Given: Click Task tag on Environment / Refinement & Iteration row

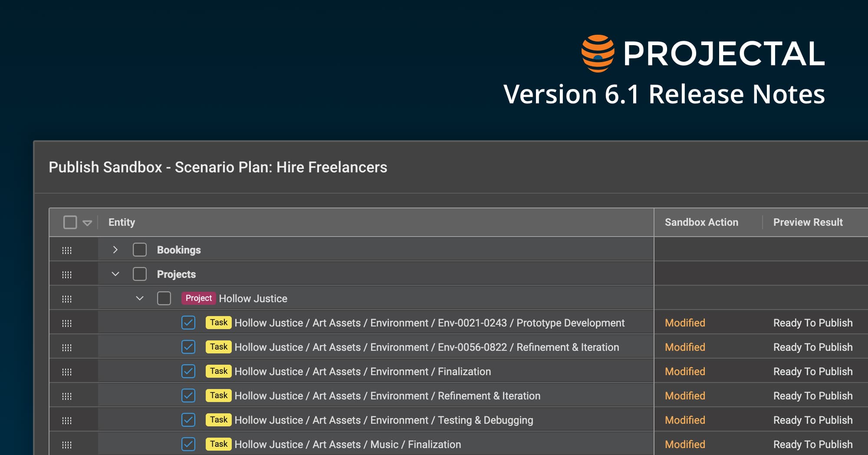Looking at the screenshot, I should click(218, 396).
